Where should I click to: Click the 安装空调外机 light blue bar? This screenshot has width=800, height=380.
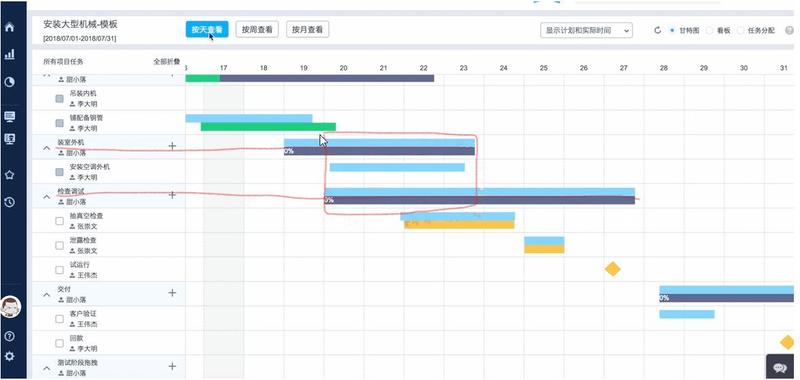coord(397,167)
